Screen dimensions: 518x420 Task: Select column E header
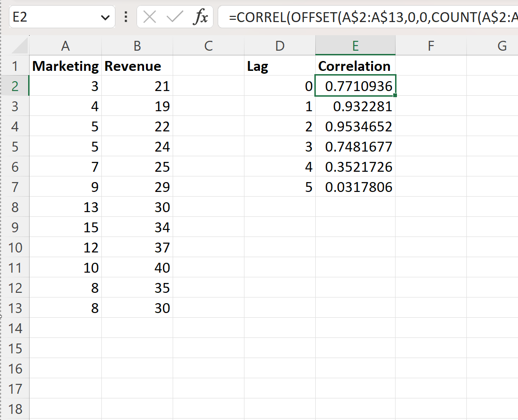pyautogui.click(x=355, y=46)
